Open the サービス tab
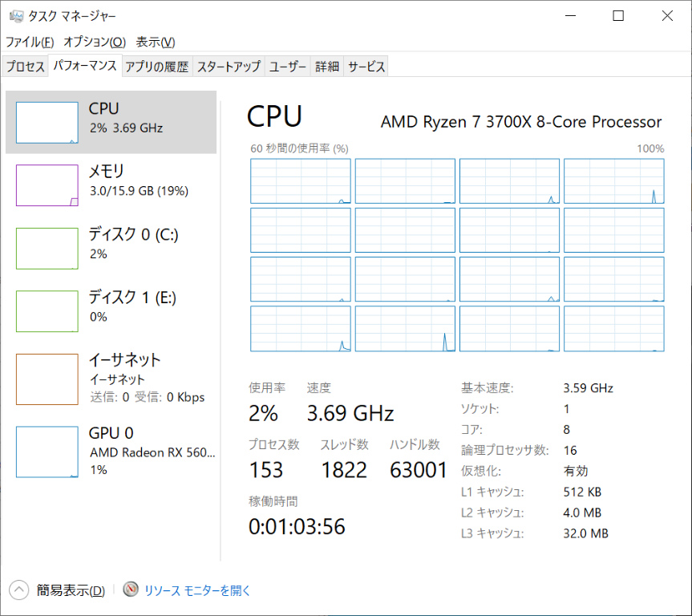This screenshot has height=616, width=692. tap(366, 67)
